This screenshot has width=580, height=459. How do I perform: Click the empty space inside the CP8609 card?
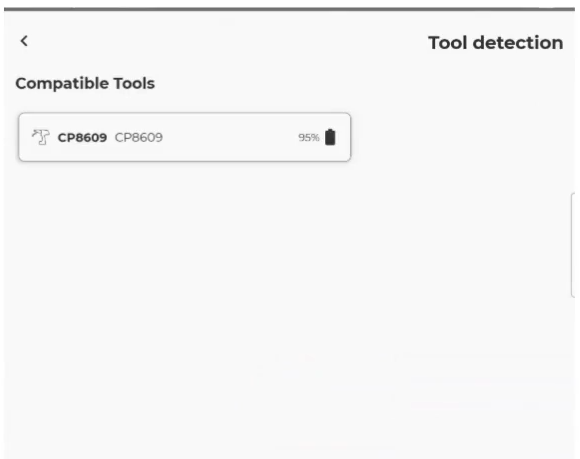pyautogui.click(x=229, y=137)
